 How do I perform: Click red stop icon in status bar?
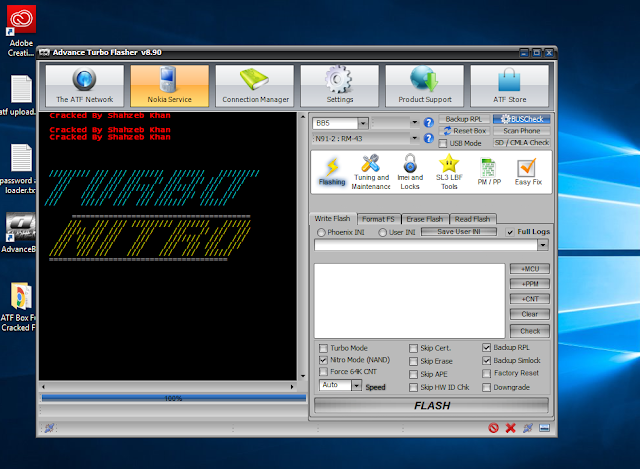coord(493,428)
